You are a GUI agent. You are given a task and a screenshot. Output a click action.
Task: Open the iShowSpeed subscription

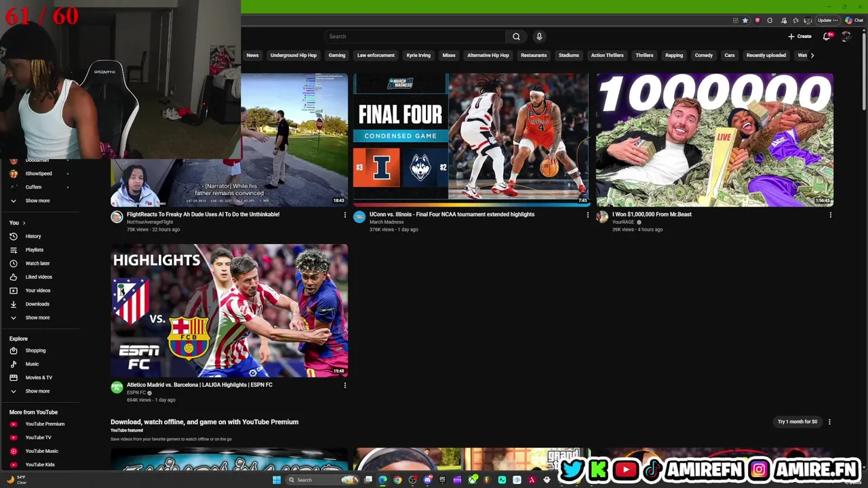coord(39,174)
